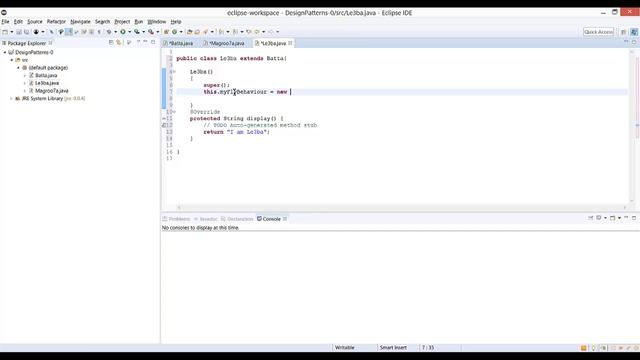This screenshot has height=360, width=640.
Task: Click the Search flashlight toolbar icon
Action: coord(205,32)
